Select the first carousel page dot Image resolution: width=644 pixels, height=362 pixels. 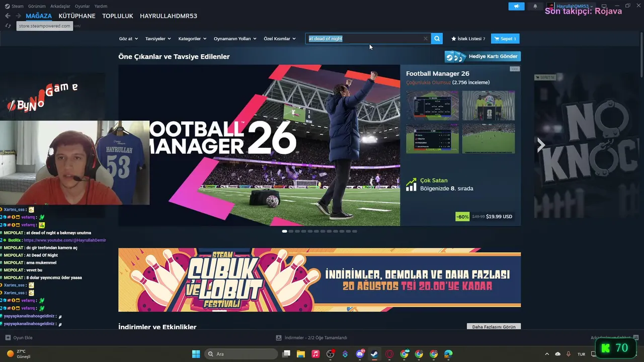(x=284, y=231)
